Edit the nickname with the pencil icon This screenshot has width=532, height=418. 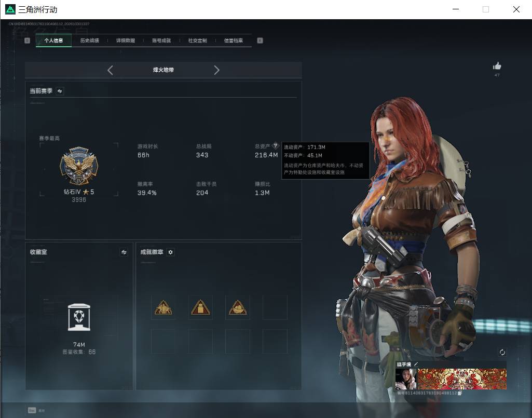click(x=416, y=364)
